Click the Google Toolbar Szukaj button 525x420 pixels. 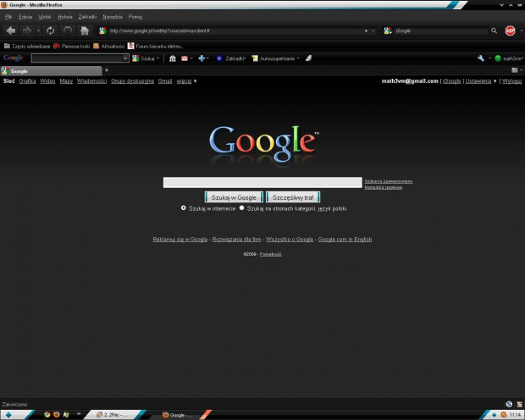(x=143, y=58)
